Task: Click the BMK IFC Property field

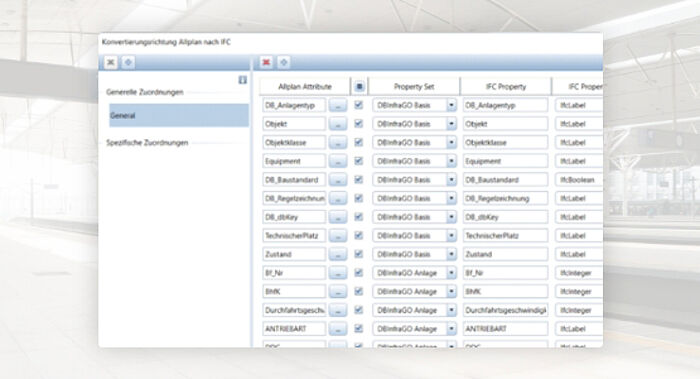Action: coord(505,292)
